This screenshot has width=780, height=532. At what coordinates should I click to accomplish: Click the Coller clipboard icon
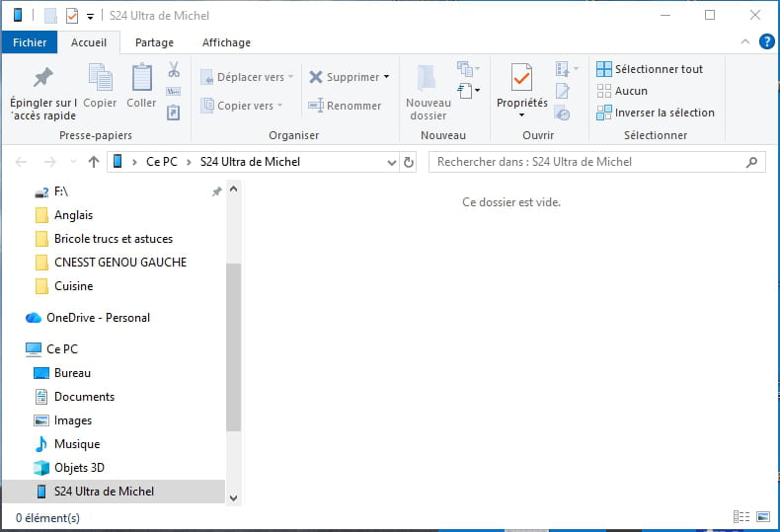(x=141, y=77)
